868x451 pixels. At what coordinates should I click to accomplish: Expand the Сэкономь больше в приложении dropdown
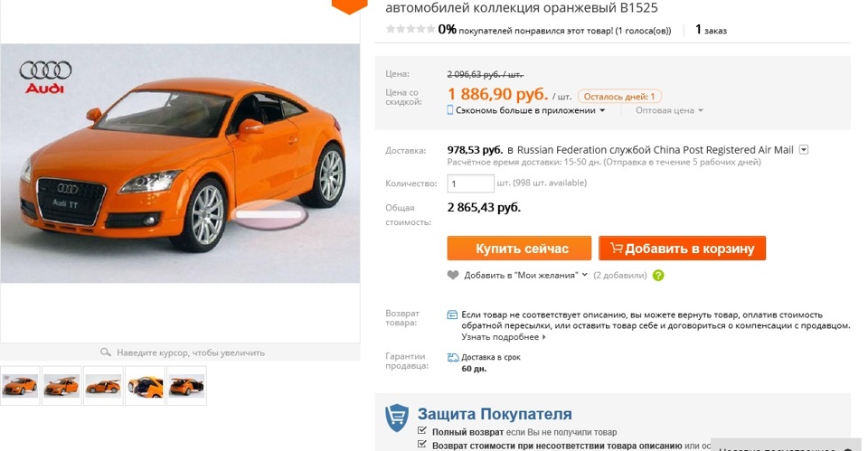pyautogui.click(x=602, y=110)
